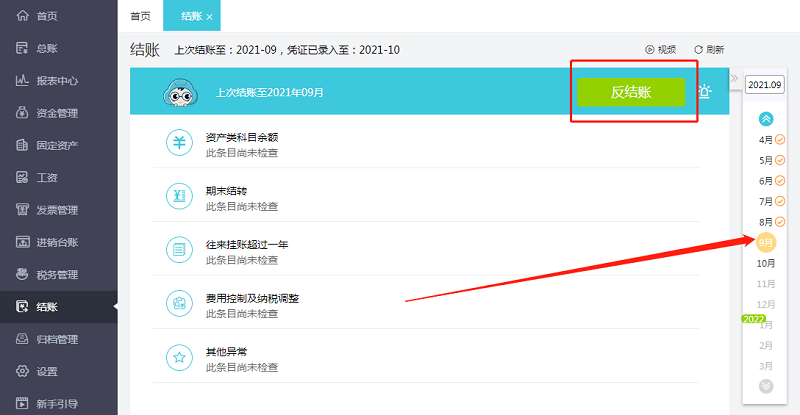Open 固定资产 in the sidebar menu
Image resolution: width=800 pixels, height=415 pixels.
pyautogui.click(x=57, y=145)
